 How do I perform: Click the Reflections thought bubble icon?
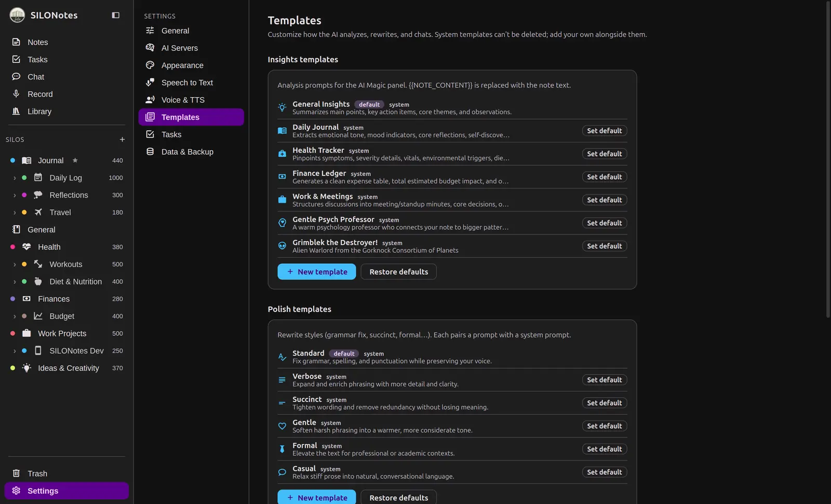tap(38, 195)
